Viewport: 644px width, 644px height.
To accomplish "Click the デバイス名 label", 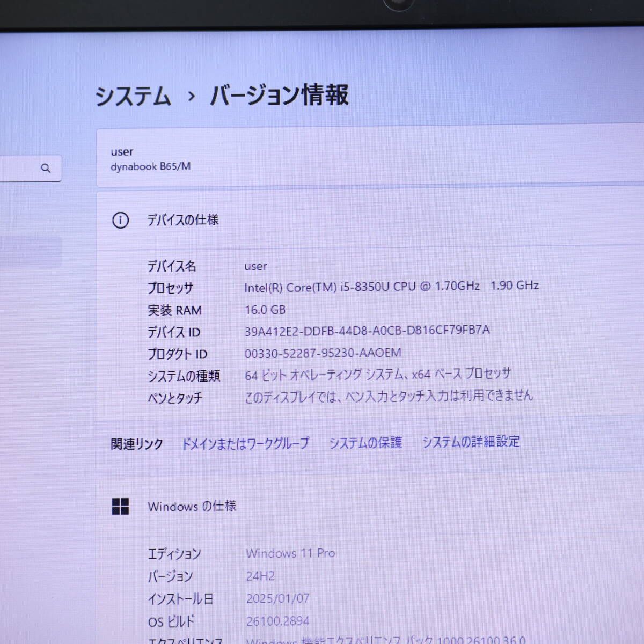I will coord(172,266).
